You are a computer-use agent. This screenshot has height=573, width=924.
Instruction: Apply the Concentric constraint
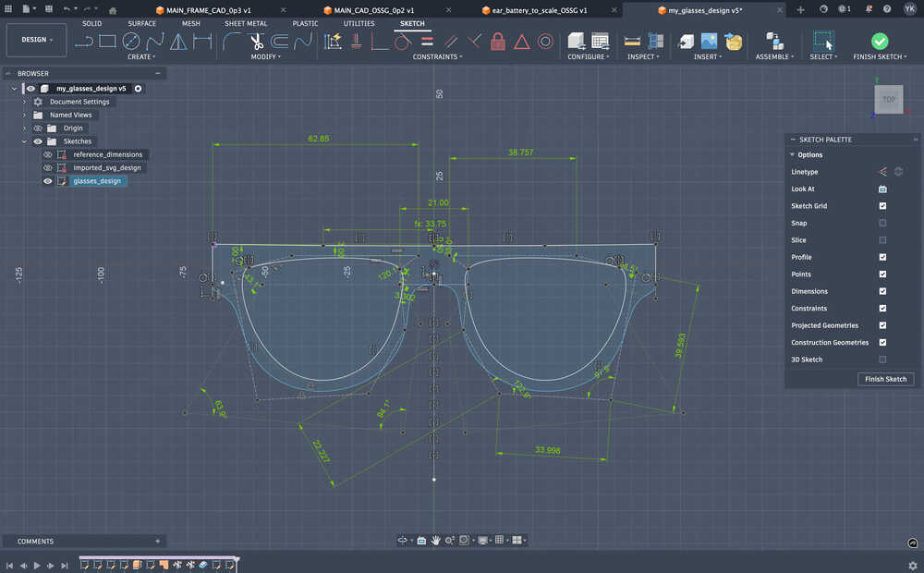click(545, 41)
